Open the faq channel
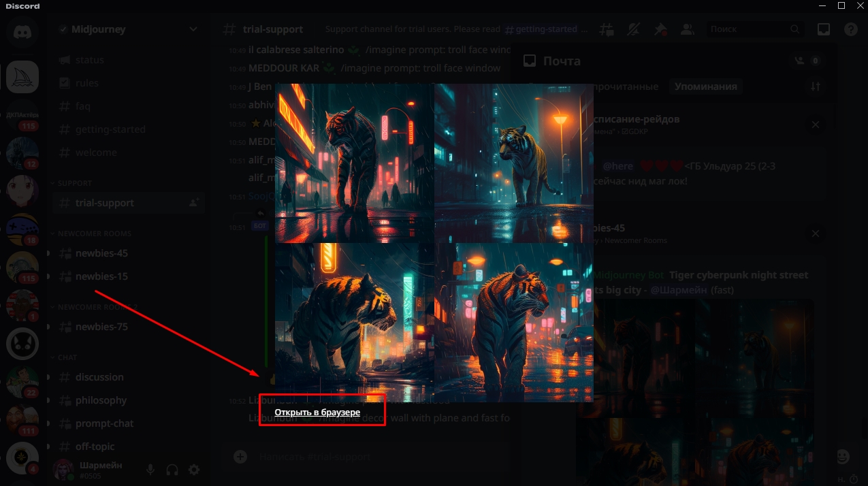Screen dimensions: 868x486 pos(129,106)
